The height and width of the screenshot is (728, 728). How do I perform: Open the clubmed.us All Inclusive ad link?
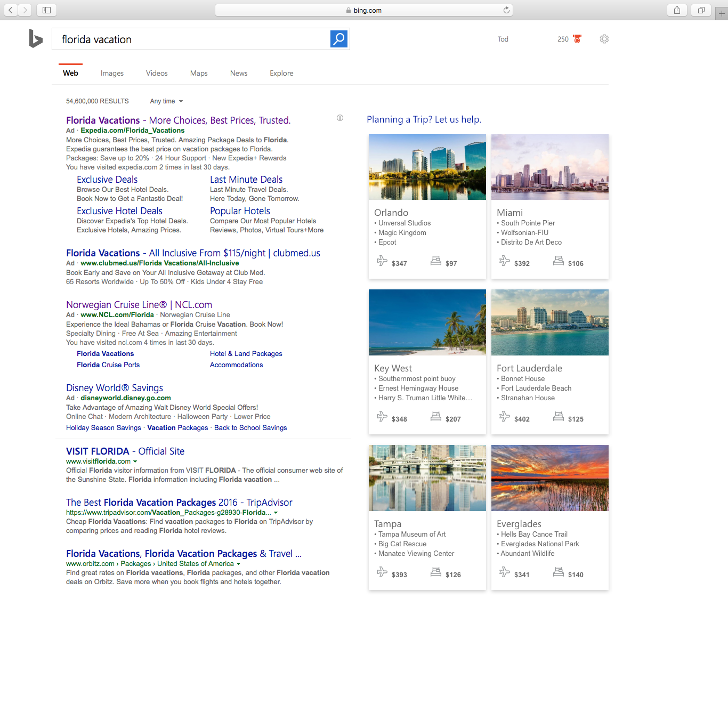point(193,253)
